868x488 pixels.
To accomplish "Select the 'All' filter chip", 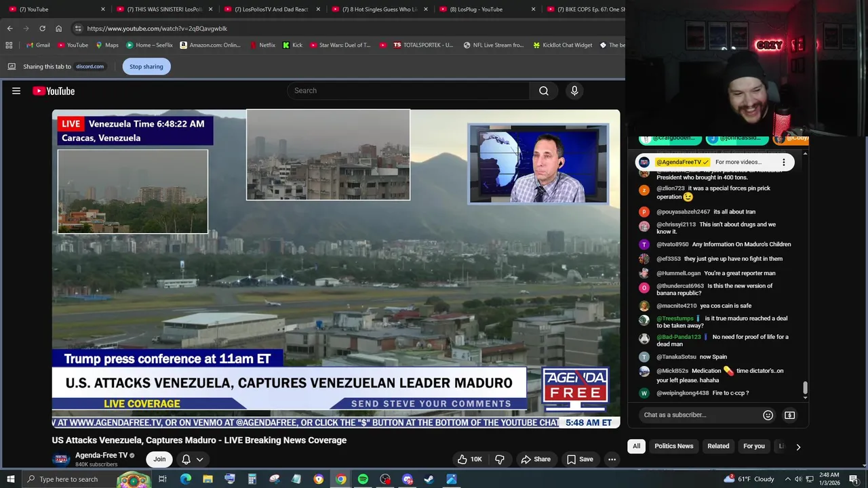I will coord(636,446).
